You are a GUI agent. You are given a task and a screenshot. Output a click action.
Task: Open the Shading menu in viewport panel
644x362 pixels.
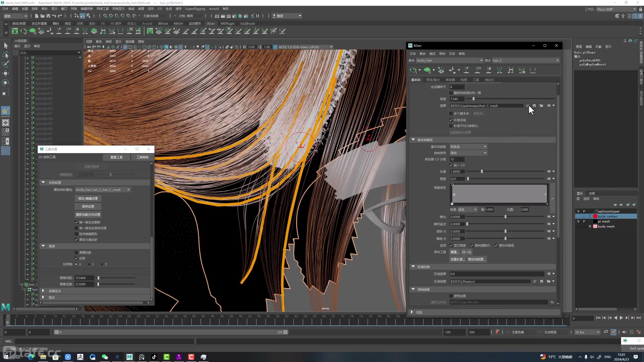(99, 42)
